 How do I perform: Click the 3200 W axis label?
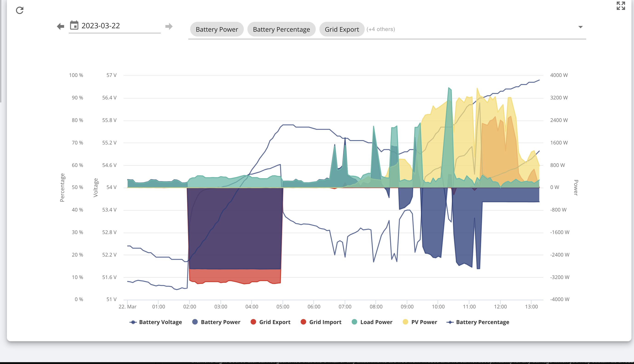[x=559, y=98]
